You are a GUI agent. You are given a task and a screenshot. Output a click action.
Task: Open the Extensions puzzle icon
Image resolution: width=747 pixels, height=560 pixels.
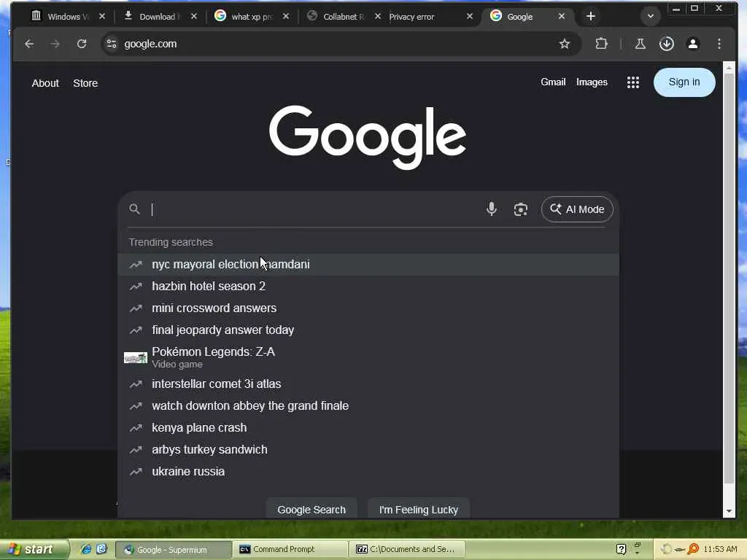(x=601, y=44)
